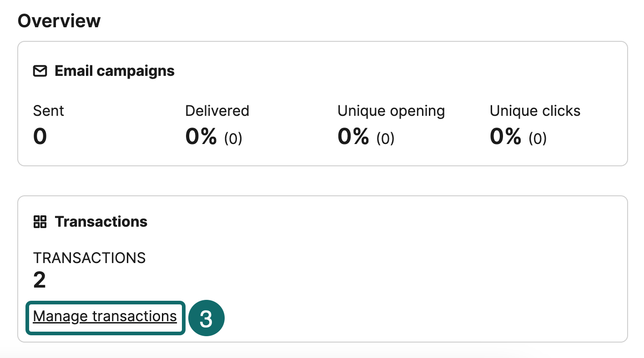The image size is (644, 358).
Task: Click the (0) count next to Delivered
Action: [233, 139]
